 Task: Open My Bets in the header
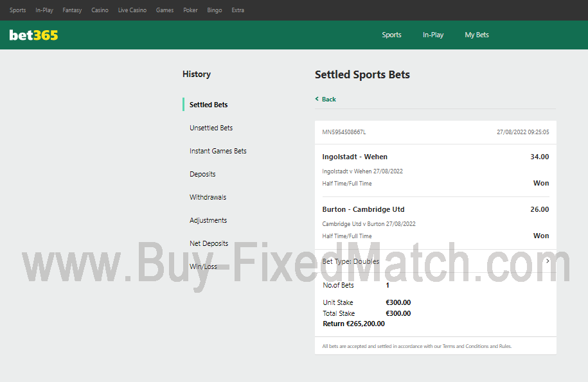click(x=477, y=35)
